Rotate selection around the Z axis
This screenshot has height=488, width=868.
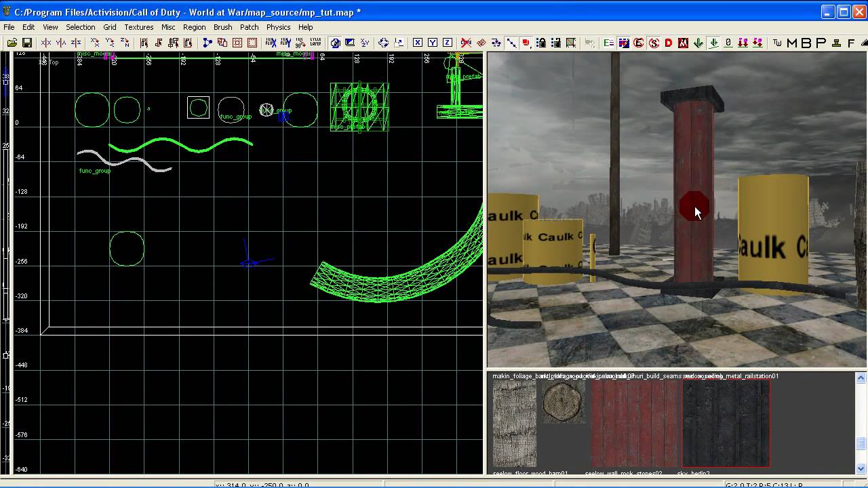point(125,43)
